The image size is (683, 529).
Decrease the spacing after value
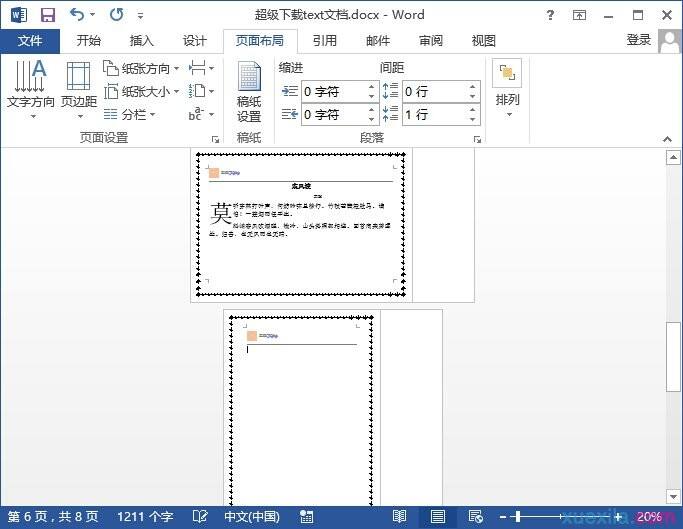point(473,120)
